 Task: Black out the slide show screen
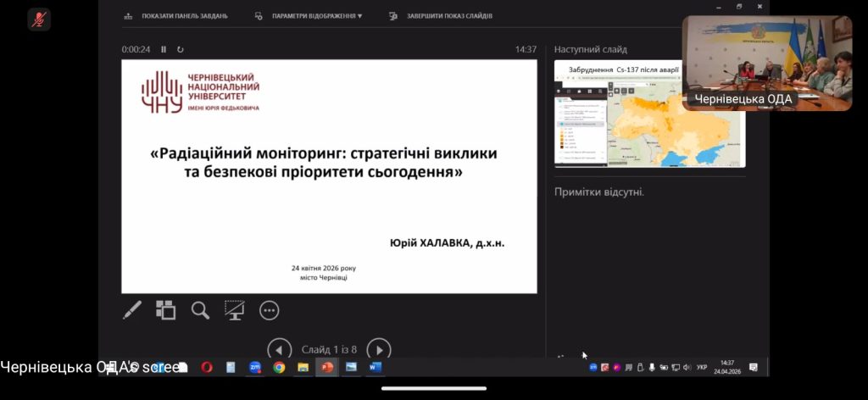pos(235,310)
